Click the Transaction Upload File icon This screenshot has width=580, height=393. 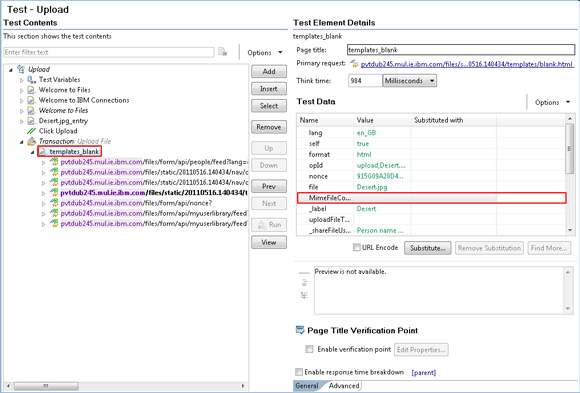pyautogui.click(x=32, y=141)
